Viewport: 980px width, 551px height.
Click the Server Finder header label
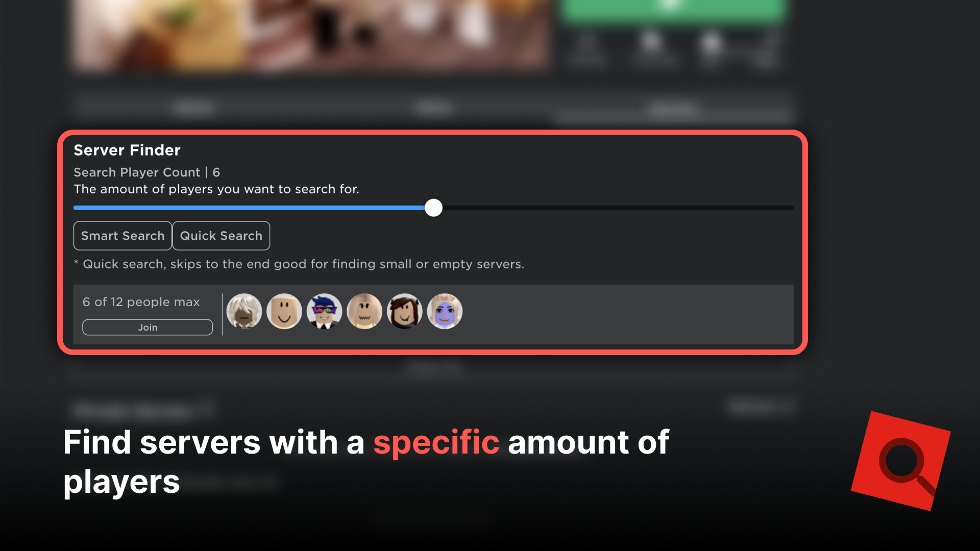point(128,150)
